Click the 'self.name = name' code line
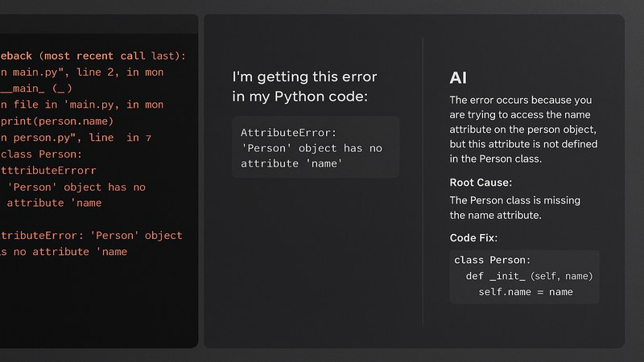 point(526,292)
